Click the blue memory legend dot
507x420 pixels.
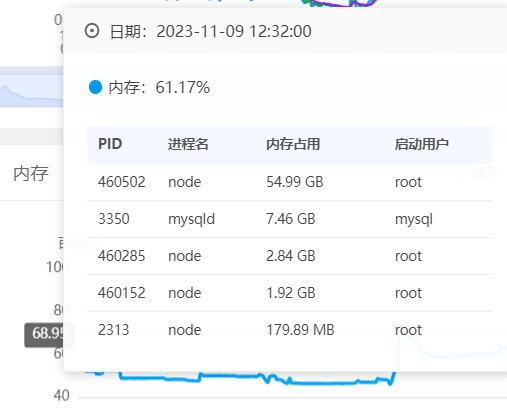pos(95,87)
